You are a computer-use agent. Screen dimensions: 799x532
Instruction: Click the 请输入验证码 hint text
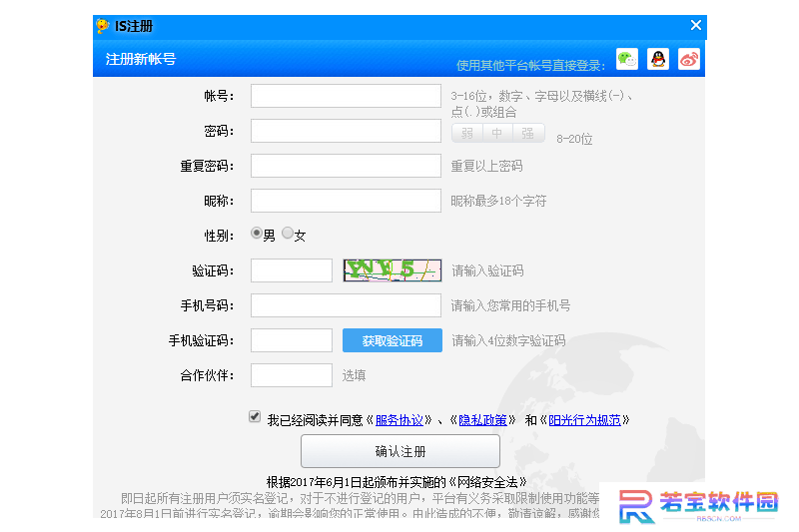487,270
